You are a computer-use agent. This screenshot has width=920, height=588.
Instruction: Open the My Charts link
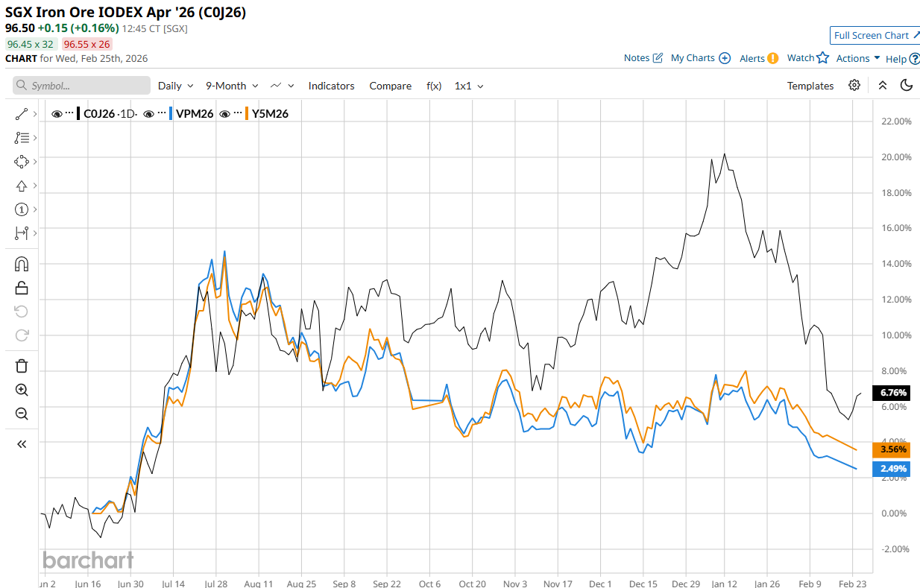(700, 58)
